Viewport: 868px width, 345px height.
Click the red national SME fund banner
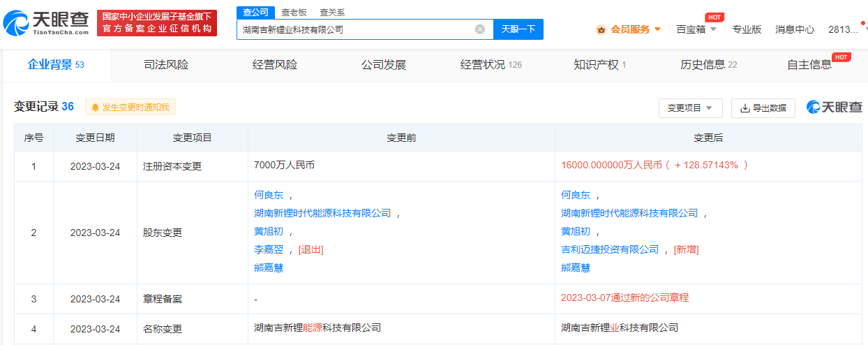(x=157, y=23)
